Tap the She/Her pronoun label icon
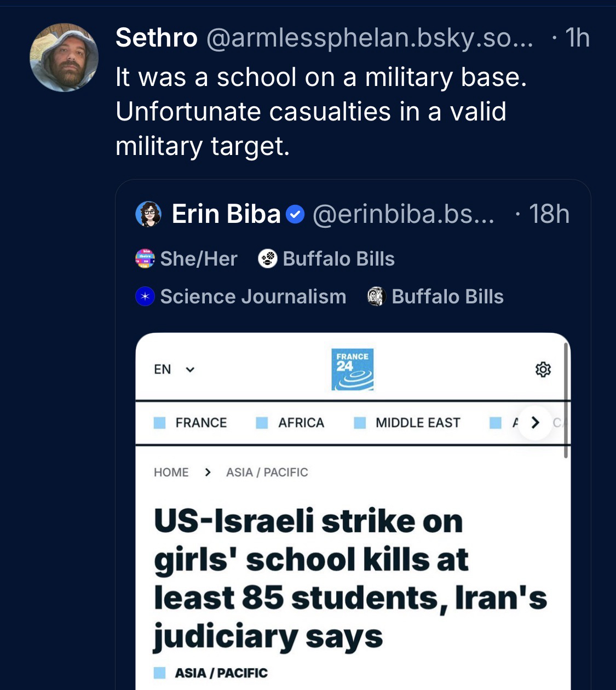This screenshot has height=690, width=616. click(x=145, y=258)
